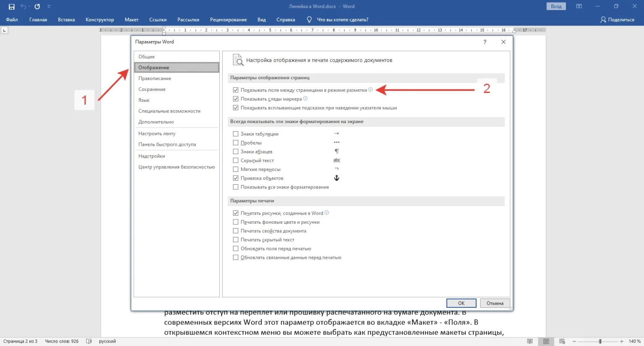Enable Печатать фоновые цвета и рисунки
The width and height of the screenshot is (644, 346).
click(236, 222)
